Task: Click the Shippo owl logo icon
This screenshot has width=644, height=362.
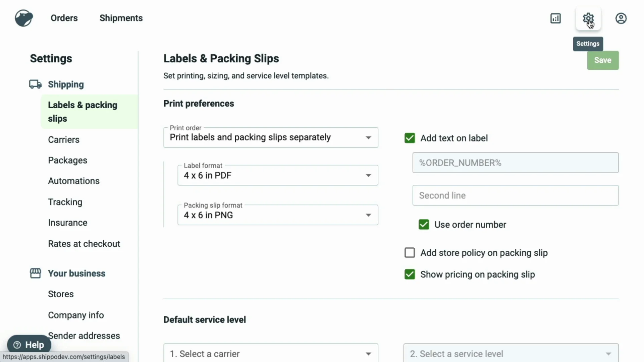Action: click(x=24, y=18)
